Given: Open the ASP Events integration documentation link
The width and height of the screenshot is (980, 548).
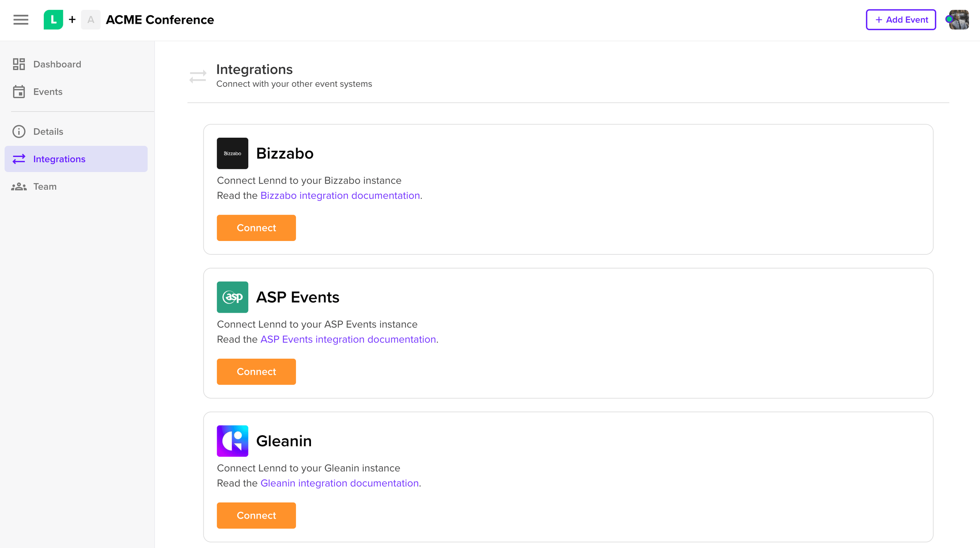Looking at the screenshot, I should coord(348,339).
